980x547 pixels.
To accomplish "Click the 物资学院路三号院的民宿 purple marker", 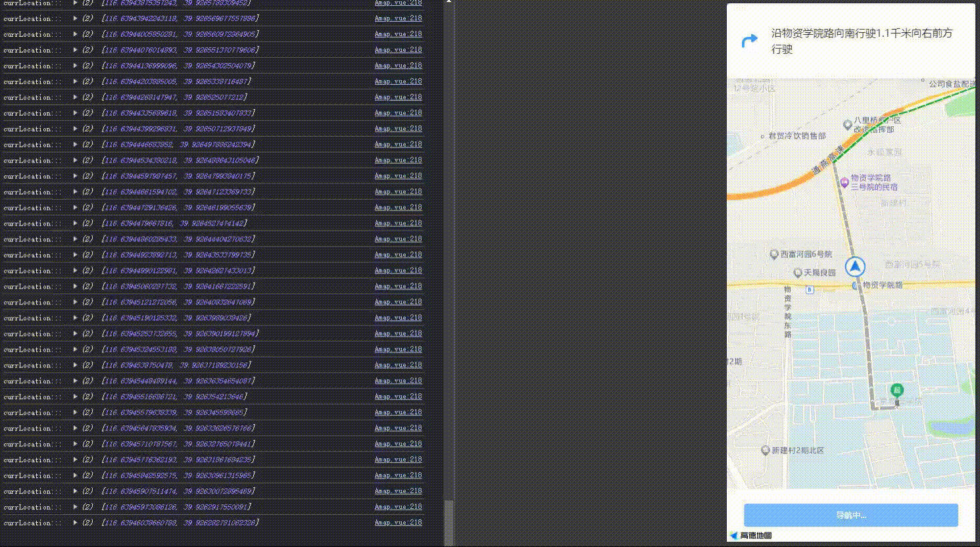I will pos(845,182).
